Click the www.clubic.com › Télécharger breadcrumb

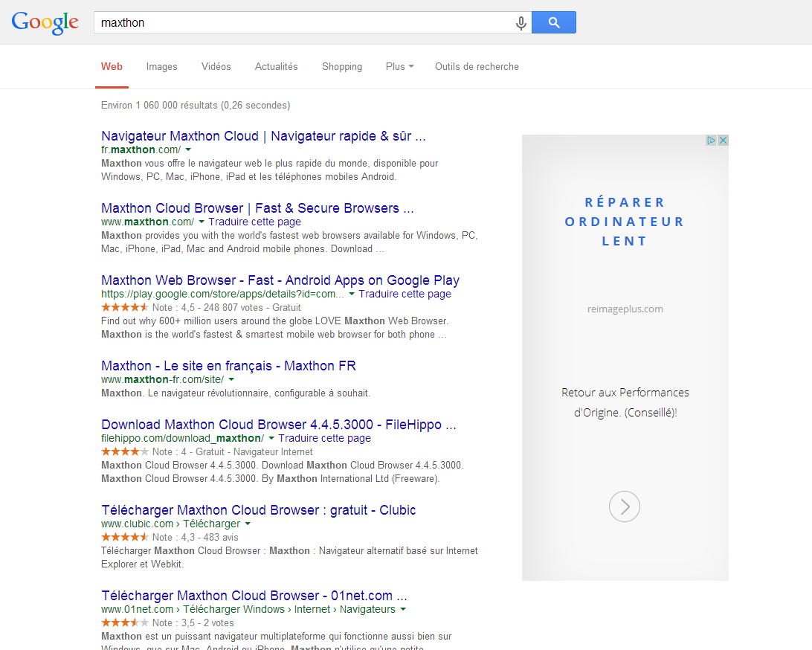pos(171,524)
